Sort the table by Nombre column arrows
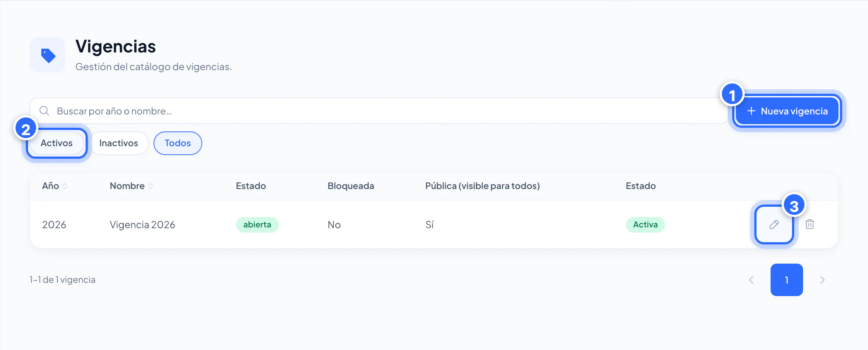Viewport: 868px width, 350px height. 151,186
